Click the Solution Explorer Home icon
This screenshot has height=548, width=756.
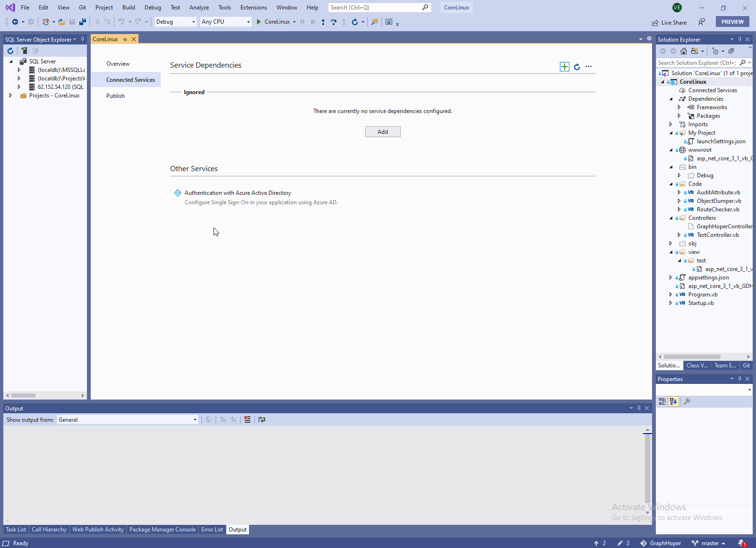(684, 51)
